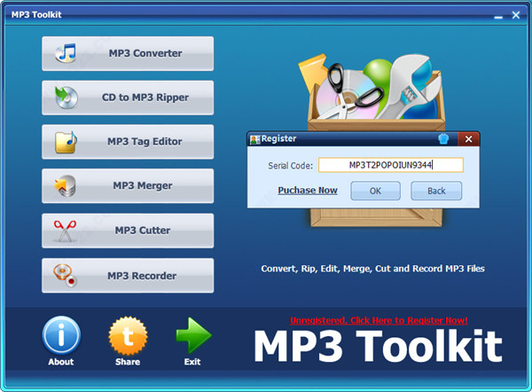Click the Register dialog user icon
This screenshot has width=532, height=392.
(254, 139)
